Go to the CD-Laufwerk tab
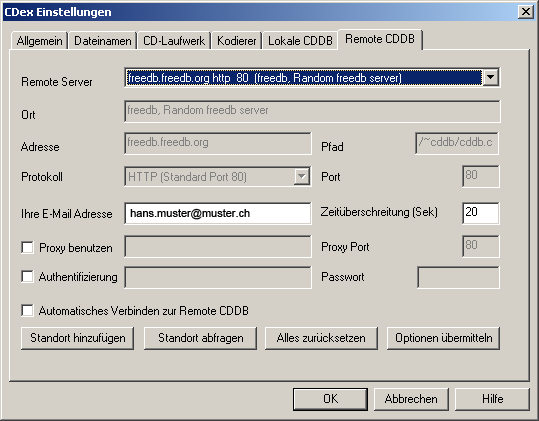539x421 pixels. point(174,41)
